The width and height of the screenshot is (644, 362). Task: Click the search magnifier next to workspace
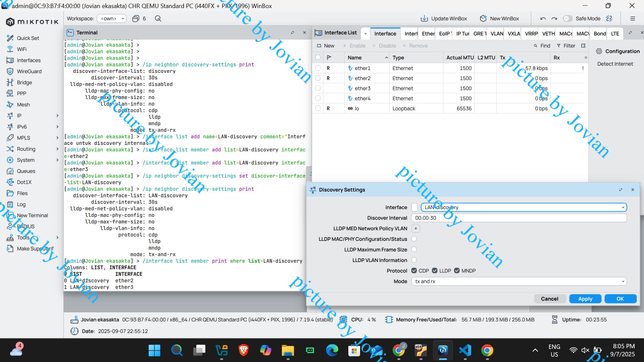pos(158,18)
